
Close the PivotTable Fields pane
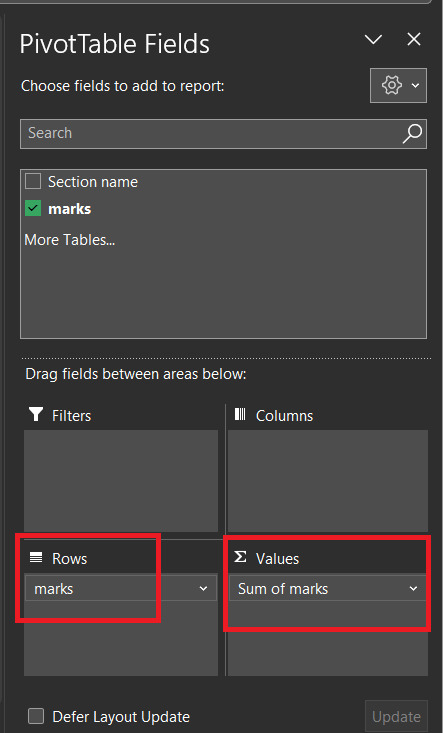414,40
